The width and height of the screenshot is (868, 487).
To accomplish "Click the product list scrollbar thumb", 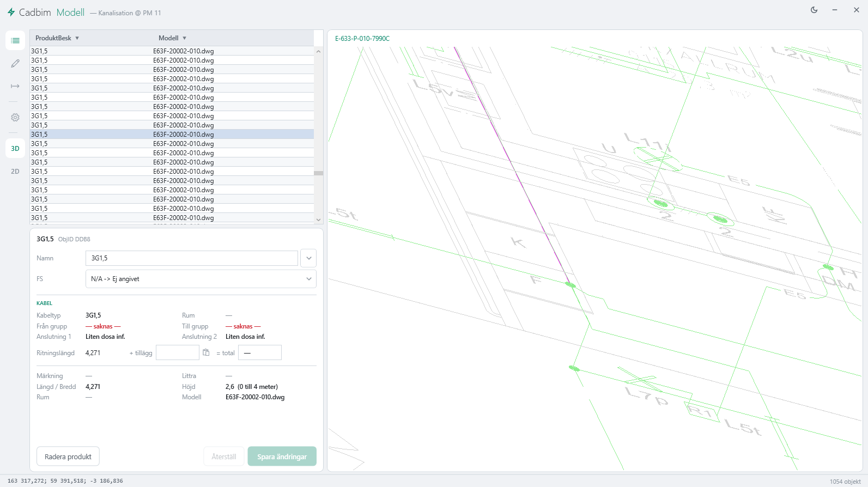I will coord(319,173).
